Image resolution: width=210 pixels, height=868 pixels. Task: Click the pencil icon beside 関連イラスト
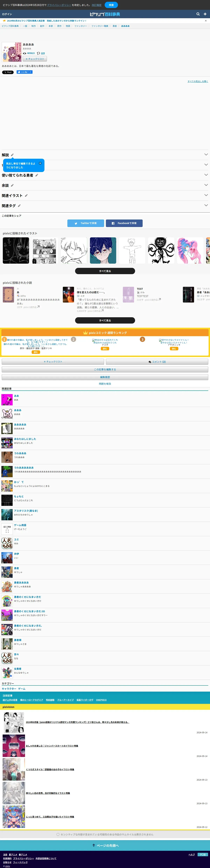pyautogui.click(x=26, y=195)
